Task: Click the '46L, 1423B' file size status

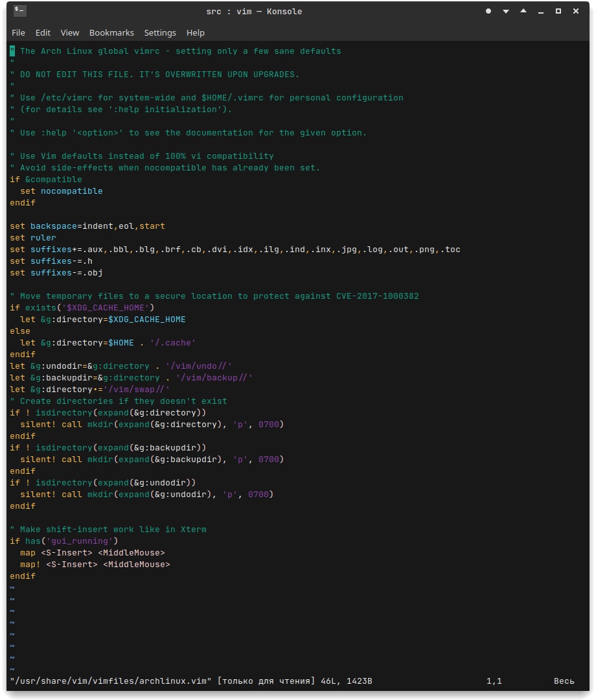Action: click(347, 681)
